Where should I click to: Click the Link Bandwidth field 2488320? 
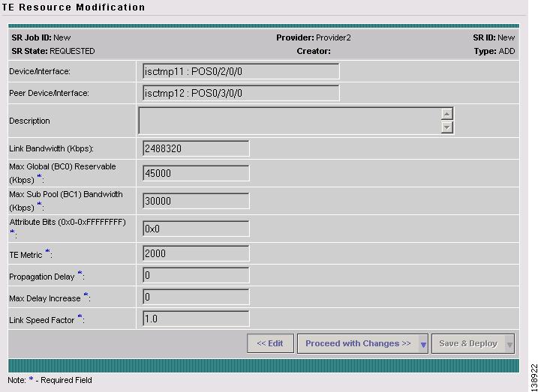coord(196,148)
